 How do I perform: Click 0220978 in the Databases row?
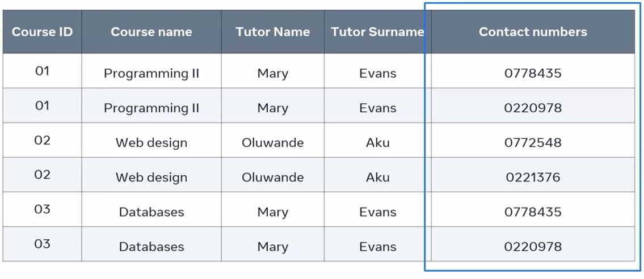click(533, 247)
